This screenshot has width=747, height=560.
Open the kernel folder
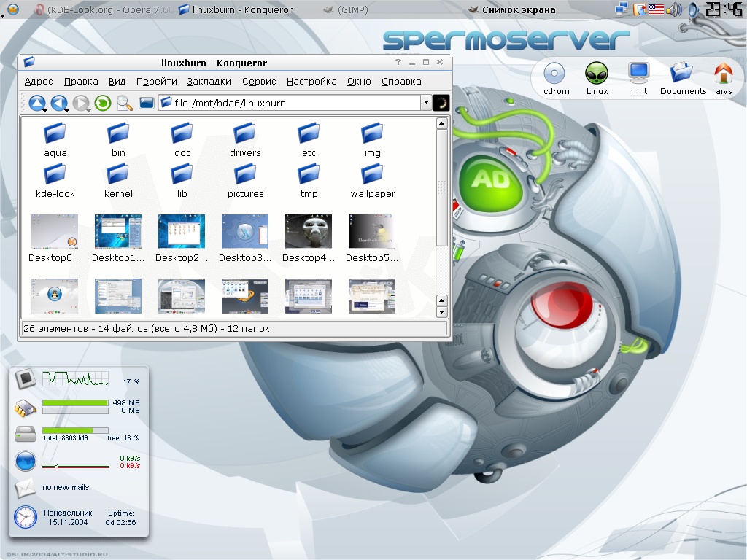pos(118,181)
